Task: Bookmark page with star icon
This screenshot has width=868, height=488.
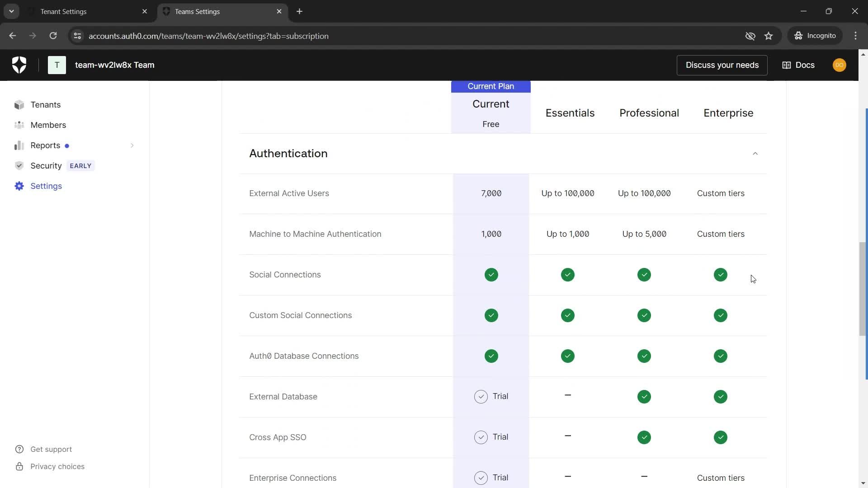Action: (x=769, y=36)
